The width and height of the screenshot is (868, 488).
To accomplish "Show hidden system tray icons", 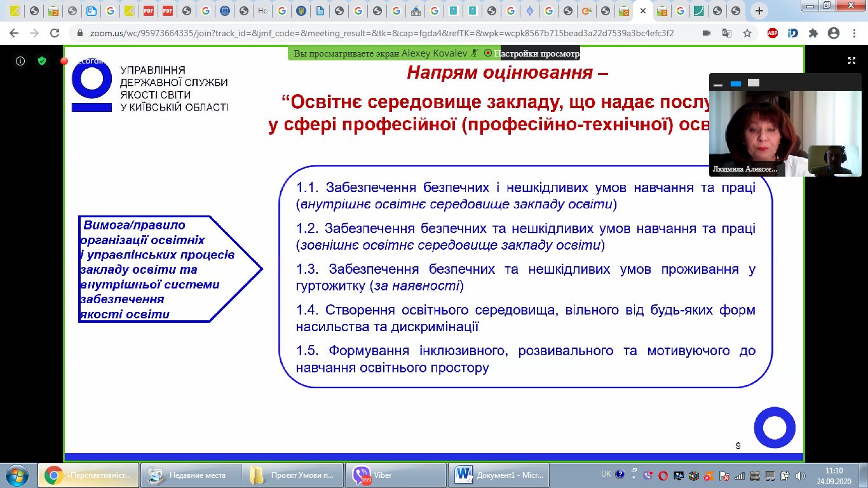I will click(635, 475).
